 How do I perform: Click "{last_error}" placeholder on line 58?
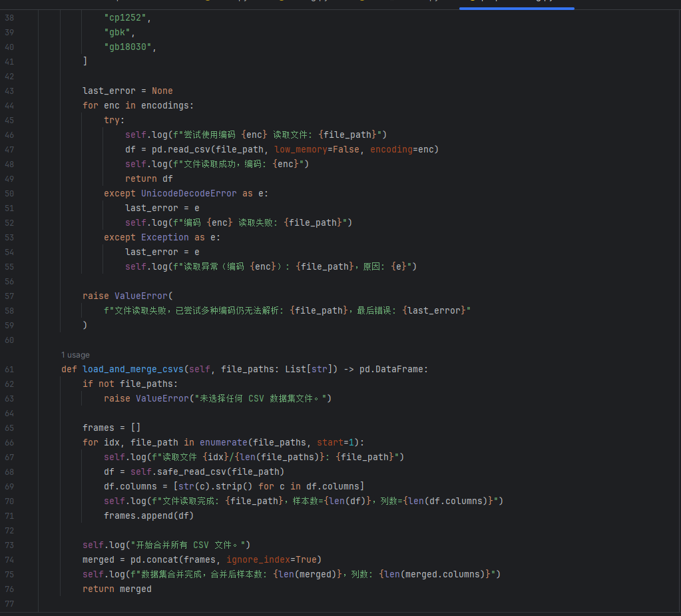point(434,310)
